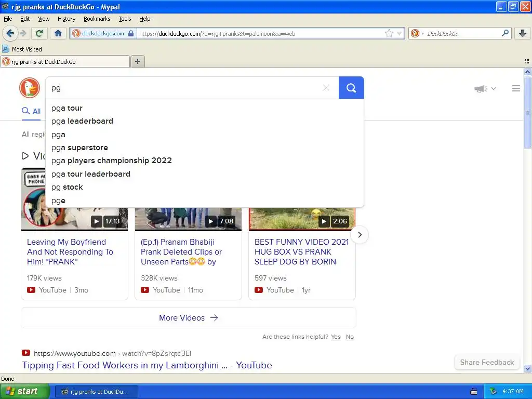Choose the plain 'pga' suggestion
This screenshot has height=399, width=532.
205,135
